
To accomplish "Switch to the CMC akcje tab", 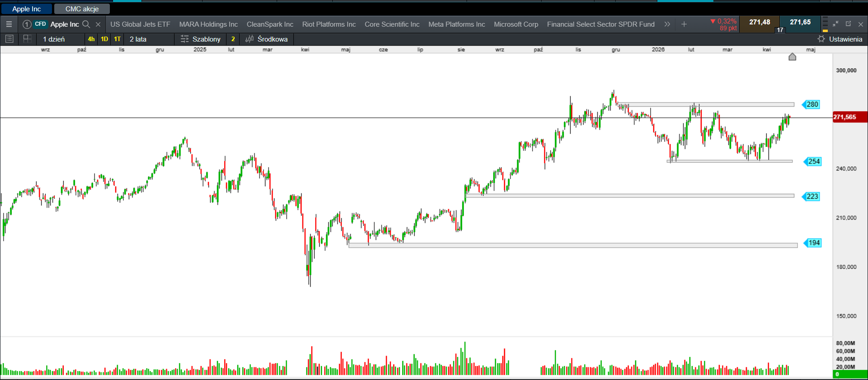I will click(x=82, y=9).
